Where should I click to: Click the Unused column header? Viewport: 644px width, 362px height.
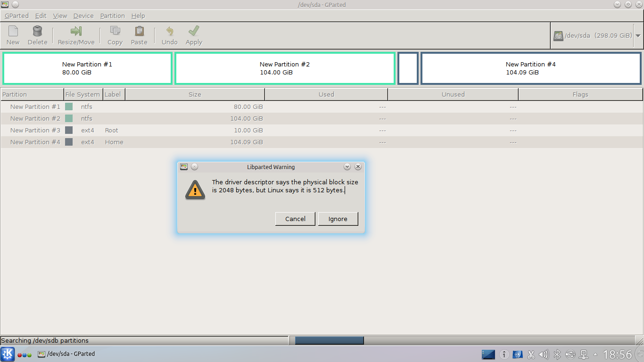453,94
